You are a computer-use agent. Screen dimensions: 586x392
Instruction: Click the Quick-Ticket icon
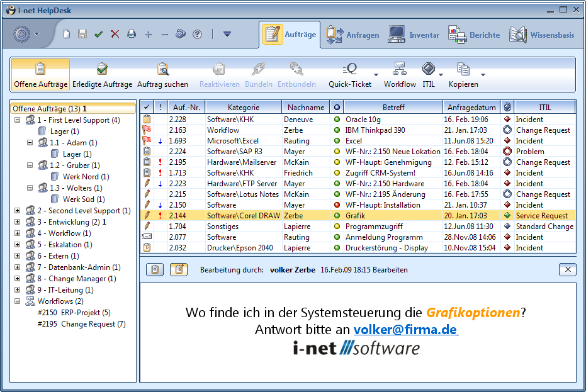[x=350, y=69]
